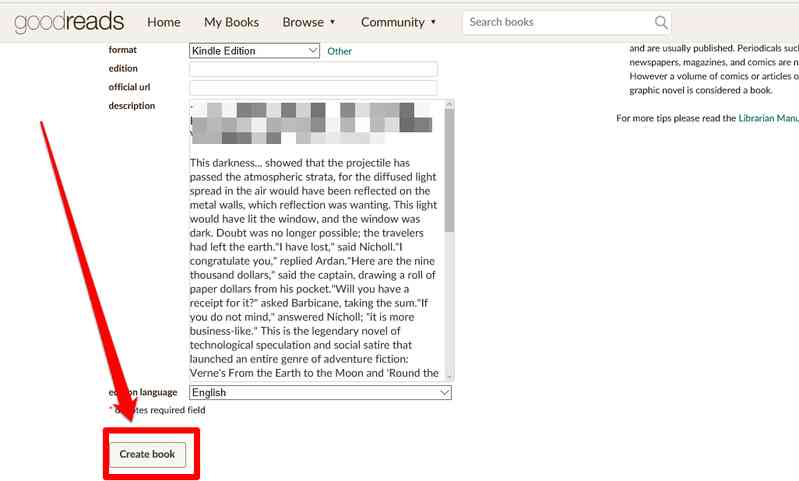The width and height of the screenshot is (799, 481).
Task: Open the Librarian Manual link
Action: pos(768,118)
